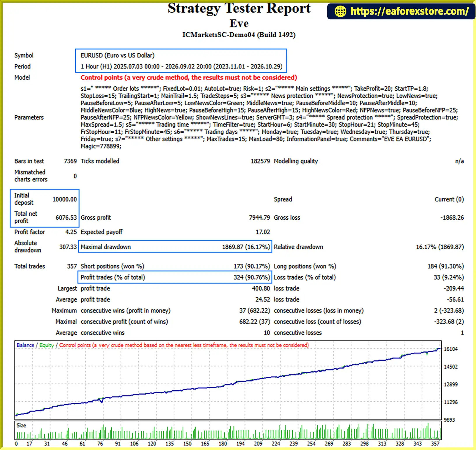The height and width of the screenshot is (450, 476).
Task: Click the 357 trade number on axis
Action: 435,444
